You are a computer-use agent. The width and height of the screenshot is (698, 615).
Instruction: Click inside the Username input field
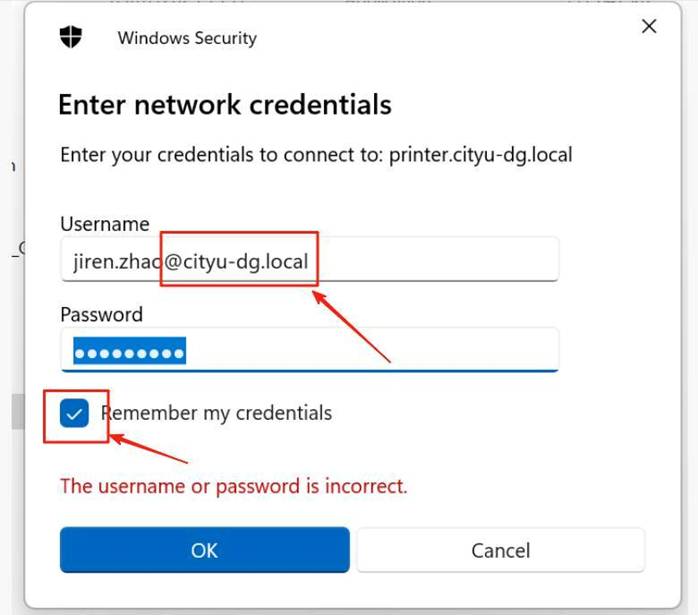tap(430, 262)
